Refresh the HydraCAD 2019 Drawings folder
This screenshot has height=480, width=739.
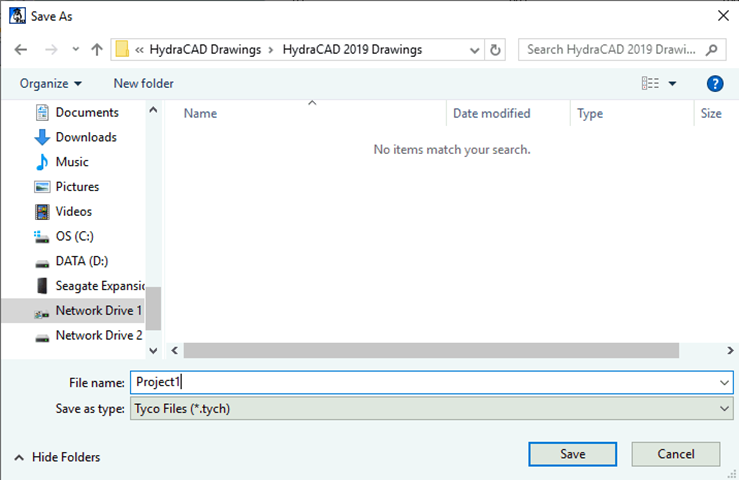[x=495, y=50]
